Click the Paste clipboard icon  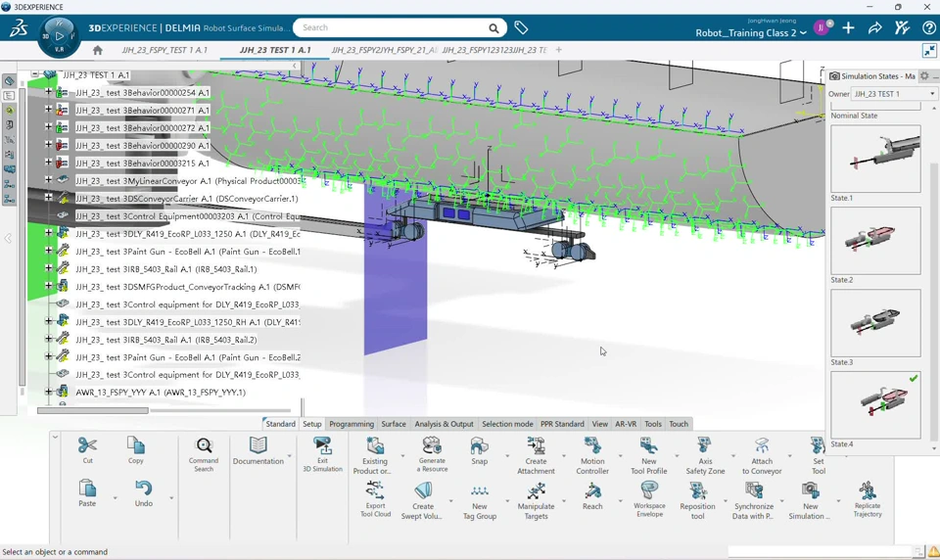87,489
